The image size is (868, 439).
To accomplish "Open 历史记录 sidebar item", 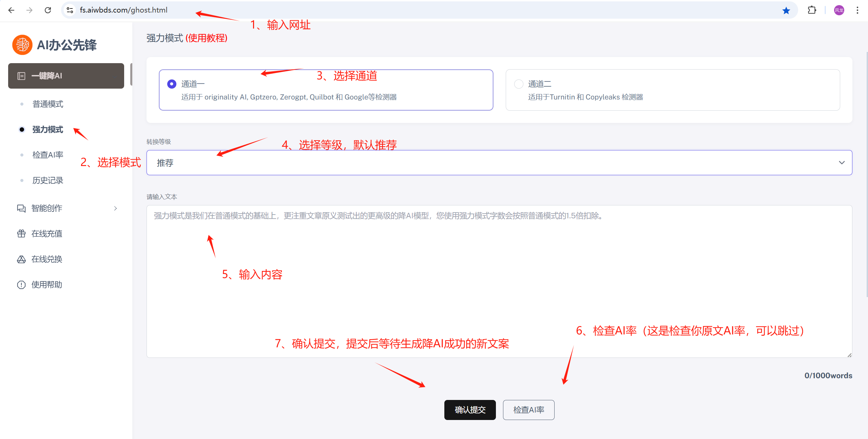I will coord(48,181).
